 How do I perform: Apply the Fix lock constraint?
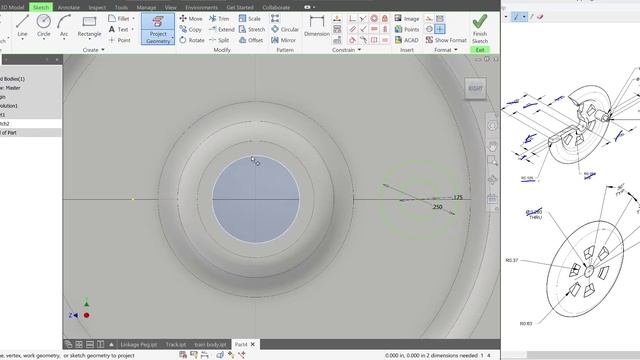(x=384, y=18)
